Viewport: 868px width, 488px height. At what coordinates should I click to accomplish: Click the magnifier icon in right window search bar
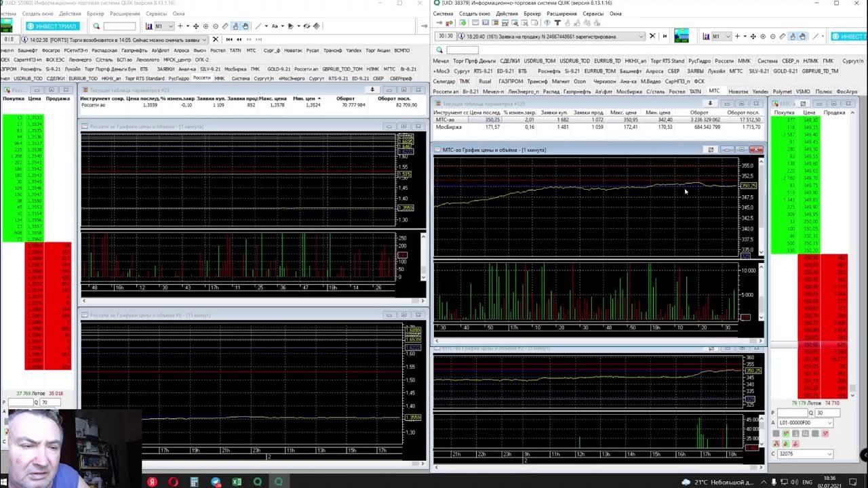coord(439,50)
